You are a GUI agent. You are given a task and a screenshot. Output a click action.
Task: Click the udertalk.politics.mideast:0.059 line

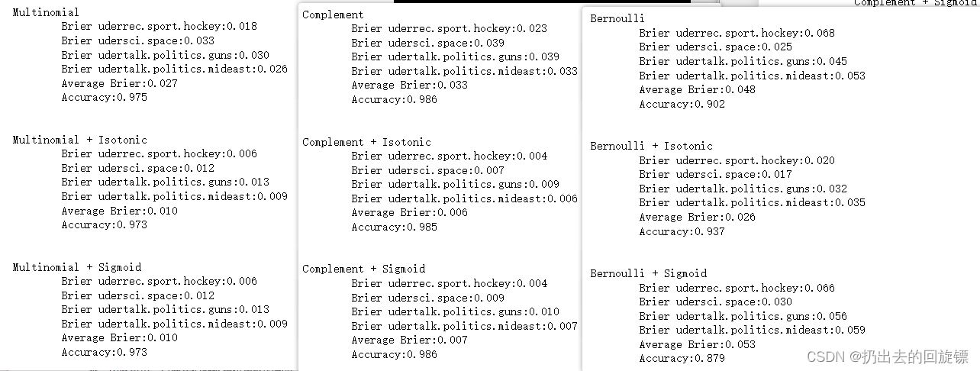pos(753,331)
